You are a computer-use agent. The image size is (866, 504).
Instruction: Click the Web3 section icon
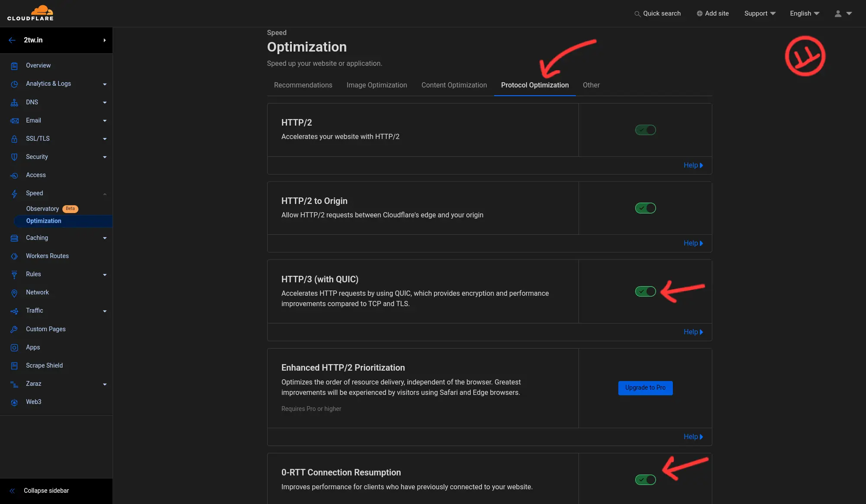click(x=14, y=402)
